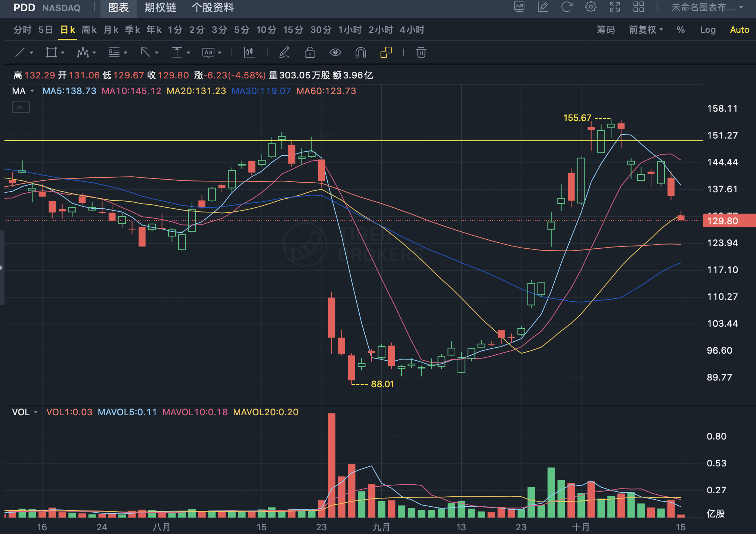Toggle the lock drawings icon
The image size is (756, 534).
pyautogui.click(x=310, y=53)
